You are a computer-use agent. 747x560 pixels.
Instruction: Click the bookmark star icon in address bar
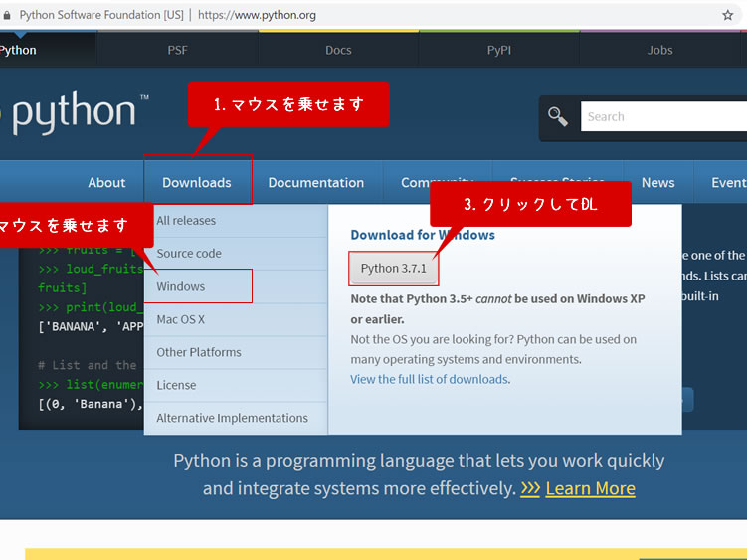pos(727,15)
